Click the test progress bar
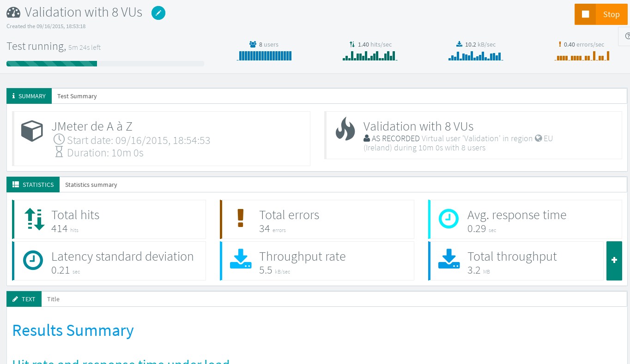The image size is (630, 364). tap(105, 64)
